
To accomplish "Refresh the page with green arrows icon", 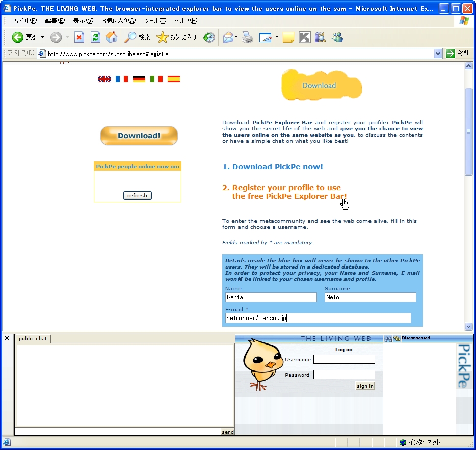I will pos(95,37).
